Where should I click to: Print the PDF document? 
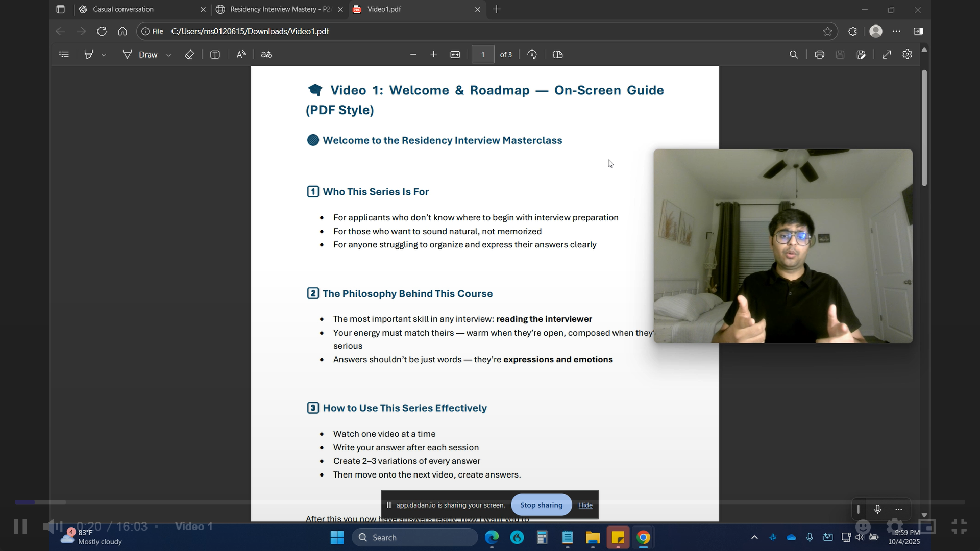tap(819, 55)
